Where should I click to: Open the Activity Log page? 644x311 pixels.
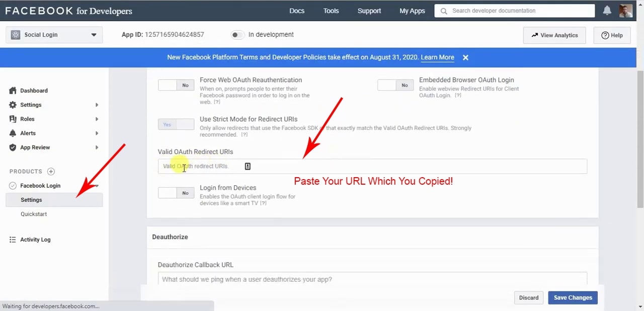[x=35, y=240]
